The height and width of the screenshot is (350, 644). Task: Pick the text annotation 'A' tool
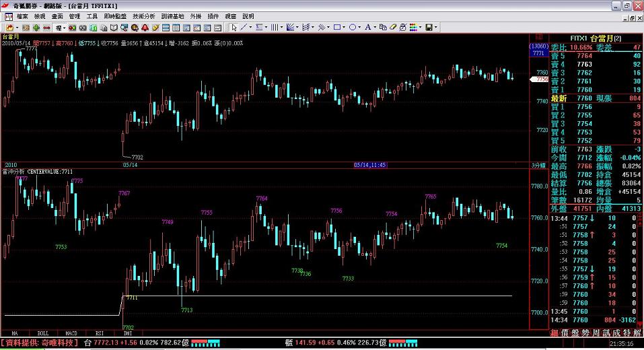click(367, 28)
